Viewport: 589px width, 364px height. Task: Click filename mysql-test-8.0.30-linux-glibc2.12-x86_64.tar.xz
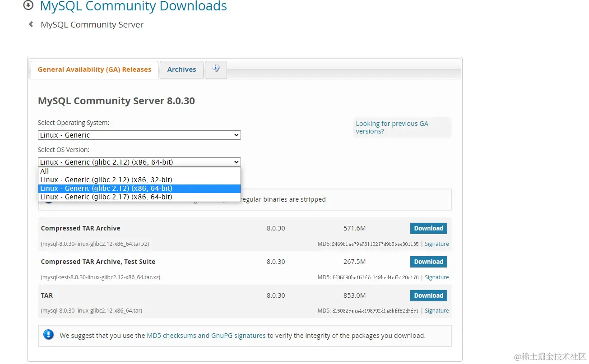point(101,277)
